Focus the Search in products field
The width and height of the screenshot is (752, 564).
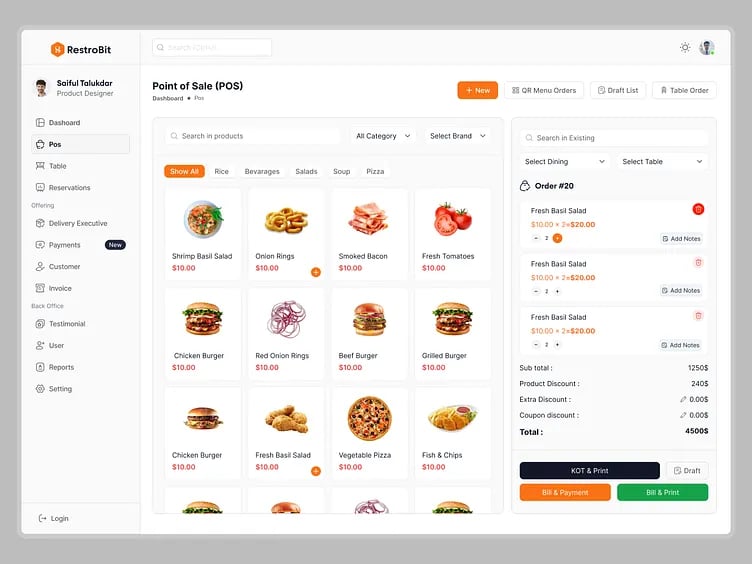click(x=253, y=136)
